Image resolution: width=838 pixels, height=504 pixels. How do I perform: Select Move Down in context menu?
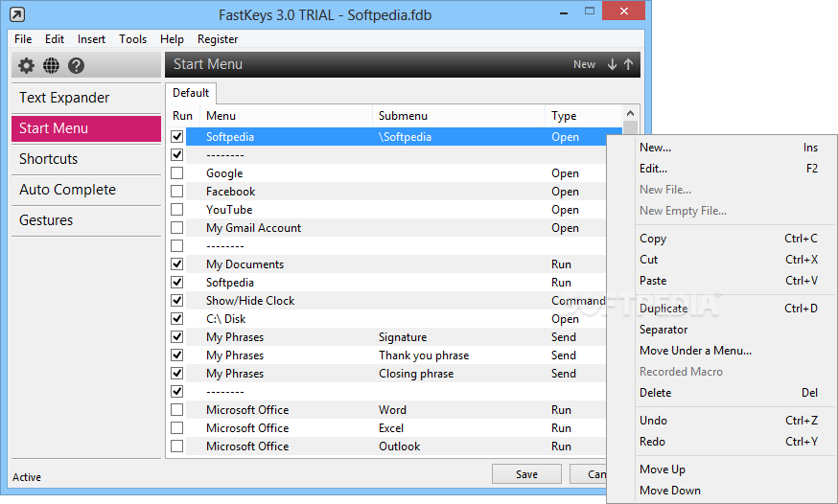[x=729, y=491]
